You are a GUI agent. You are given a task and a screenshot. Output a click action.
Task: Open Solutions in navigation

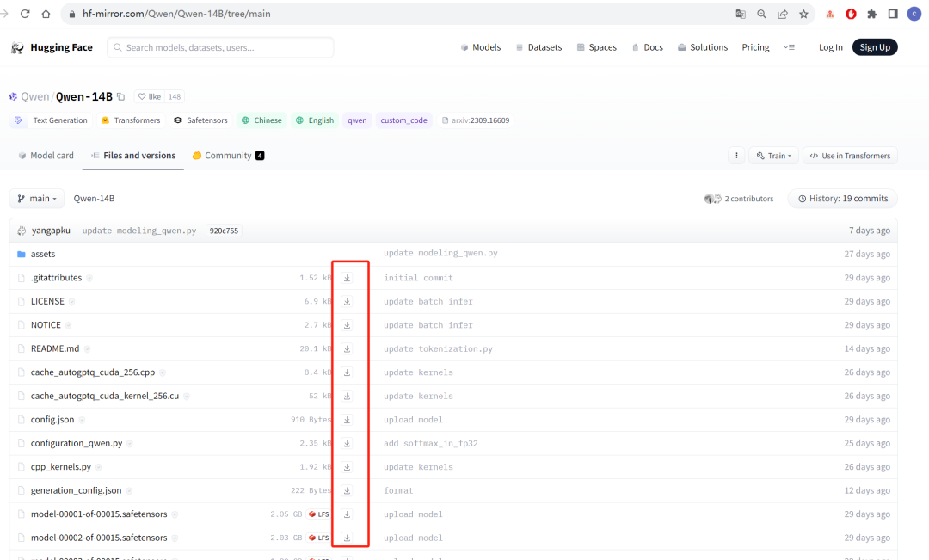click(703, 47)
